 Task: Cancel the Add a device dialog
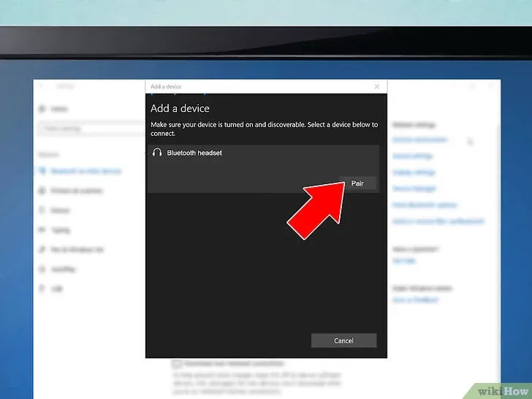point(343,341)
